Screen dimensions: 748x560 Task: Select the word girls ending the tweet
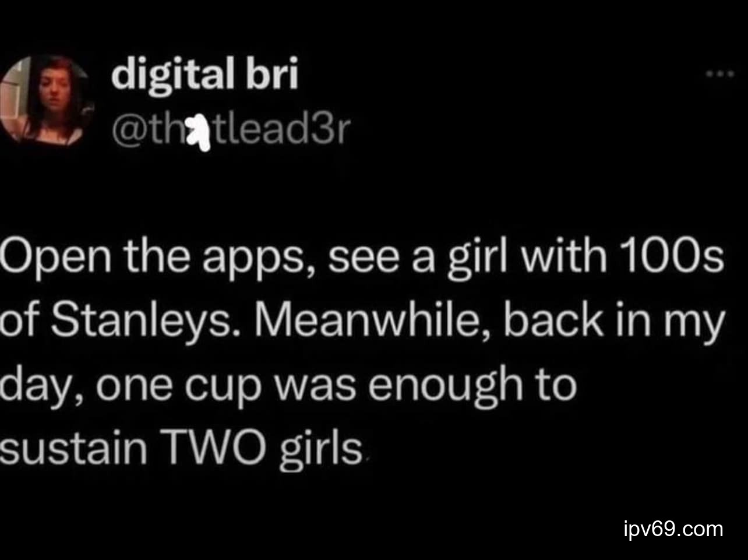tap(321, 448)
